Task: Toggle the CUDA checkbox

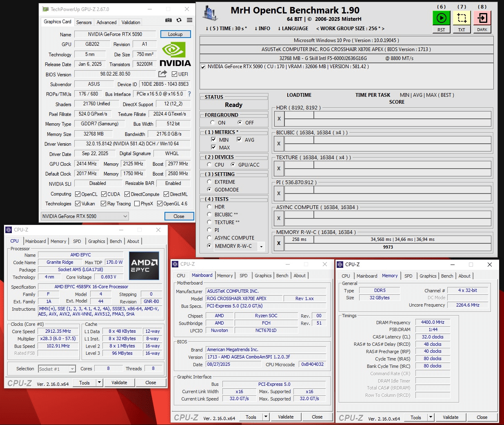Action: point(104,194)
